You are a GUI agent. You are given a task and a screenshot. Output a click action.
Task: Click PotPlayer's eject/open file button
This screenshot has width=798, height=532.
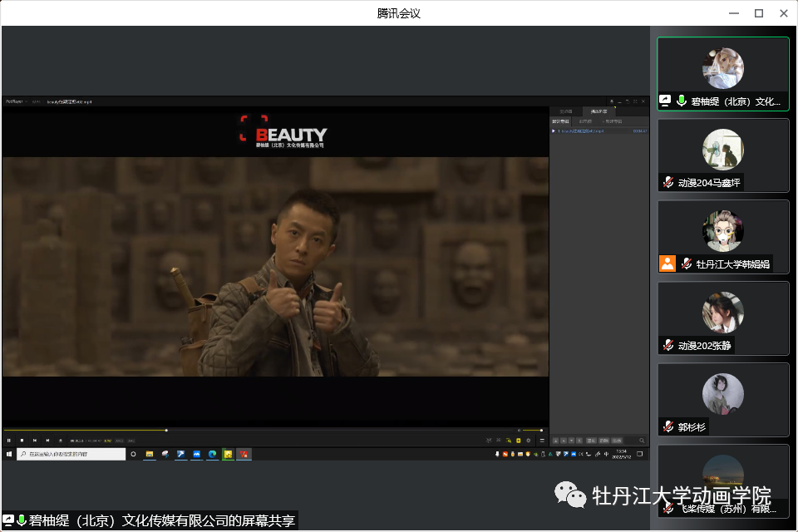click(x=61, y=441)
